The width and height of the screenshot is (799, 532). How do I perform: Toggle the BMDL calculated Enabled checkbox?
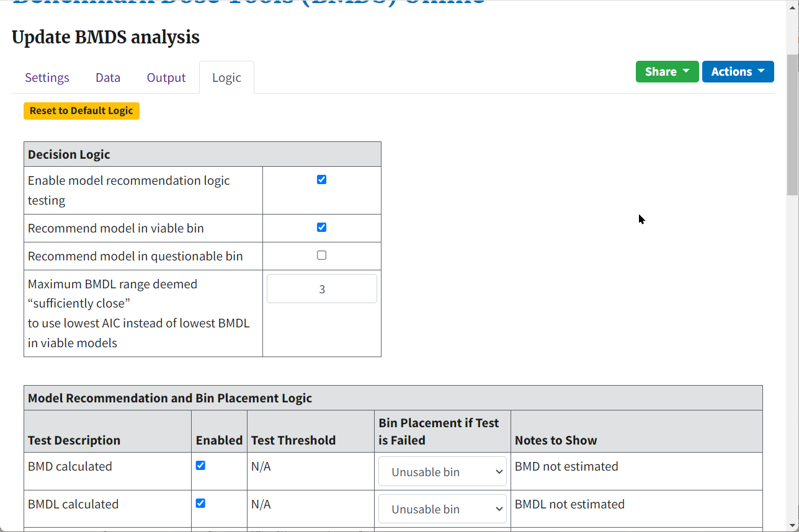pos(200,503)
